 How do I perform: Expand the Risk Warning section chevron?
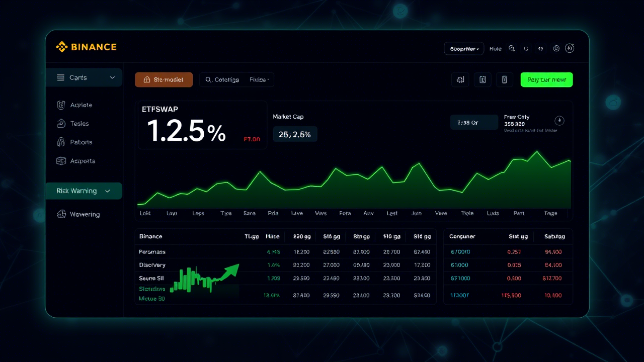(x=108, y=191)
